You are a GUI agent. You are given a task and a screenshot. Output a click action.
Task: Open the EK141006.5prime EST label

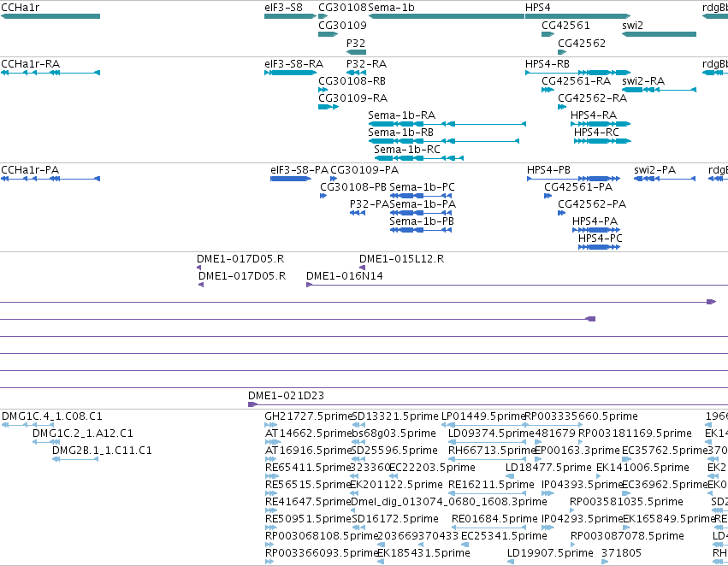coord(642,469)
